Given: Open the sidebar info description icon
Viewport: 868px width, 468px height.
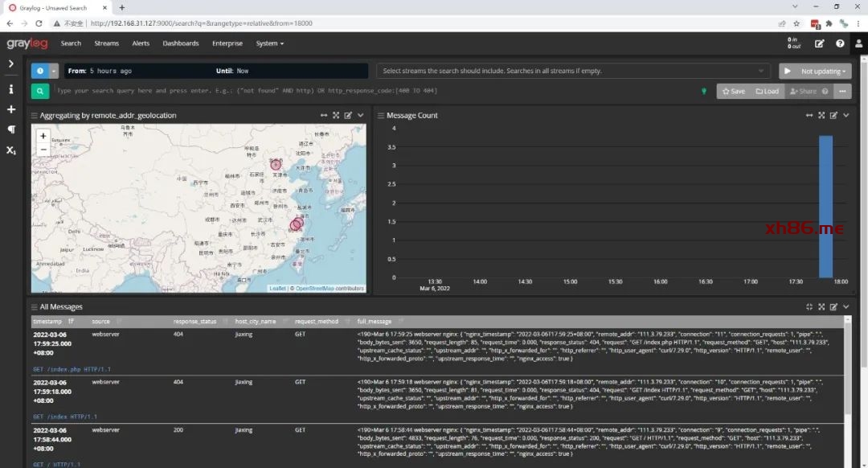Looking at the screenshot, I should [11, 89].
